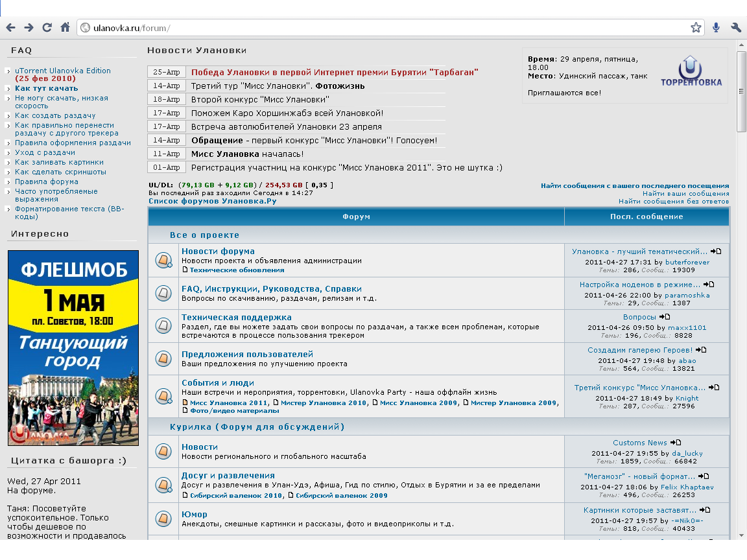This screenshot has width=747, height=560.
Task: Open the Сибирский валенок 2010 subforum
Action: (236, 496)
